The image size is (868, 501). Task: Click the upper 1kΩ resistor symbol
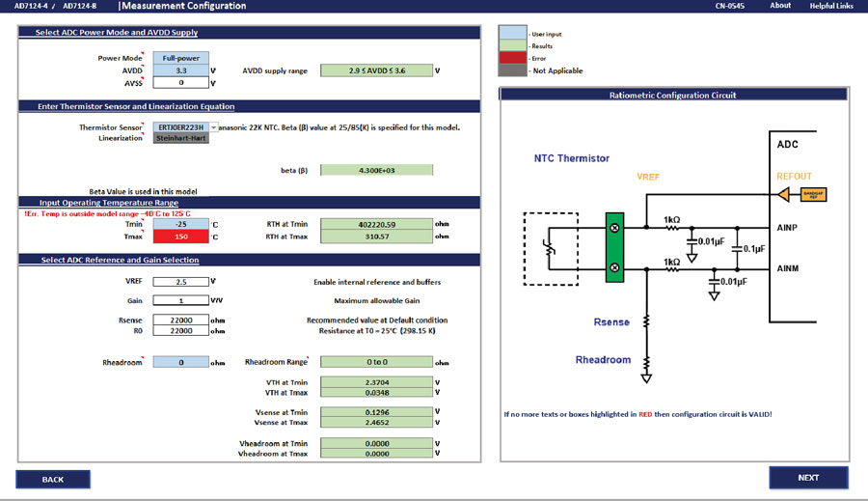click(672, 227)
